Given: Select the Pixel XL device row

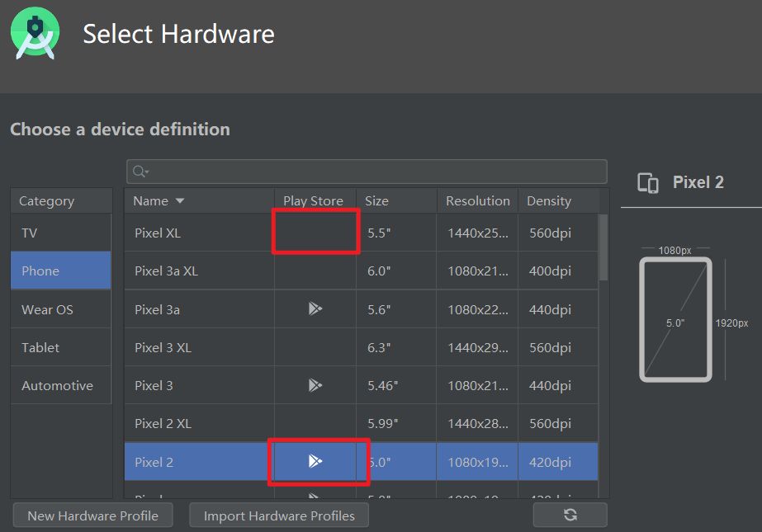Looking at the screenshot, I should [x=361, y=233].
